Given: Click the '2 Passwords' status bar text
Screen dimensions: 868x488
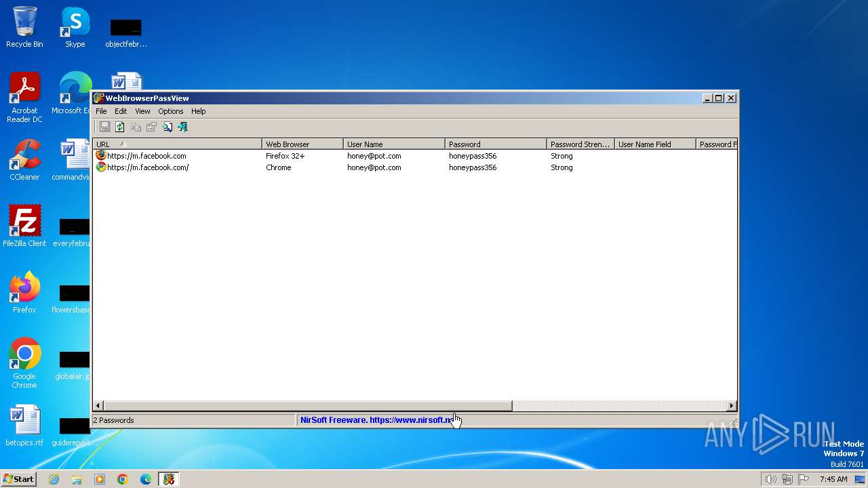Looking at the screenshot, I should (113, 420).
